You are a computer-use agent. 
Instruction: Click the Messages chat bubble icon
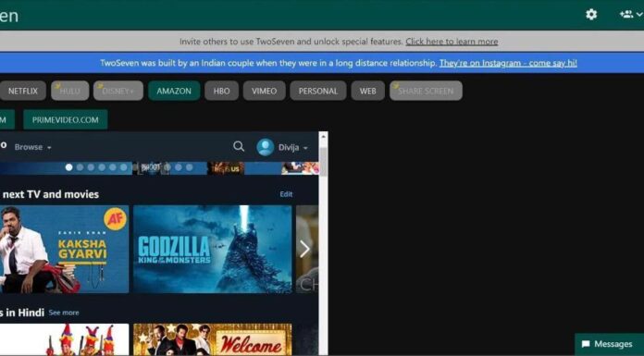(586, 344)
